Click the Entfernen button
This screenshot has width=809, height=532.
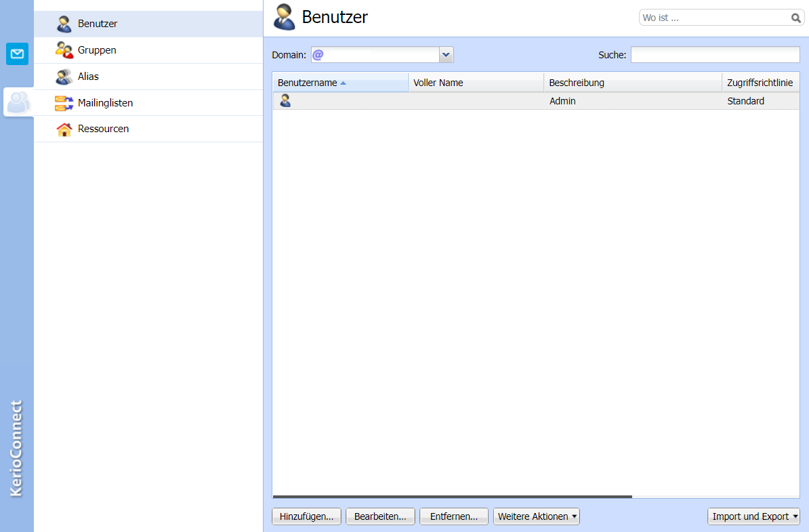pyautogui.click(x=453, y=516)
